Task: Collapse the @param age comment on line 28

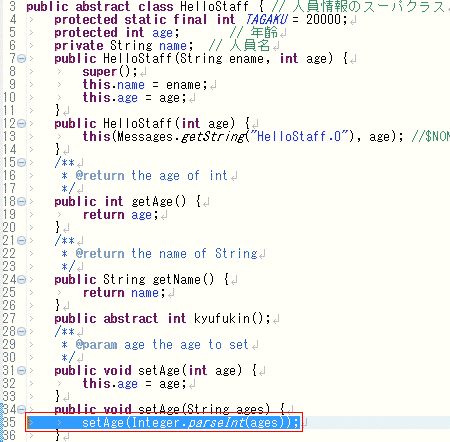Action: click(21, 332)
